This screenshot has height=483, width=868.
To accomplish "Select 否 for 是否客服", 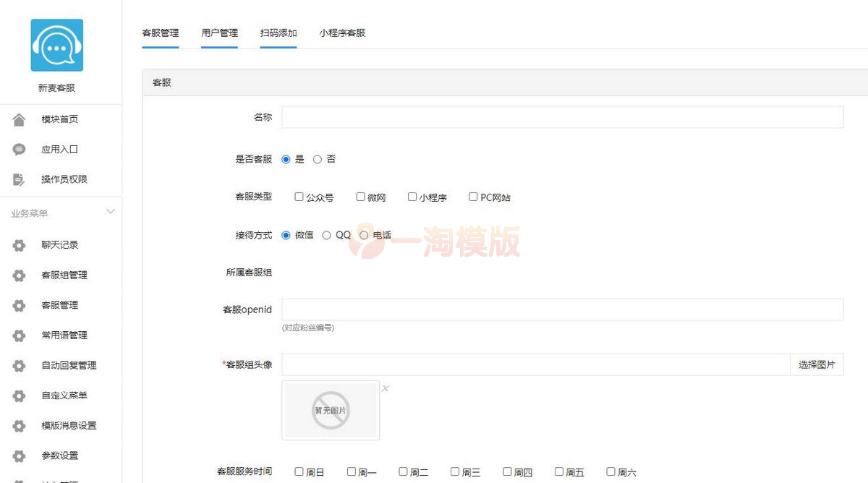I will (x=316, y=159).
